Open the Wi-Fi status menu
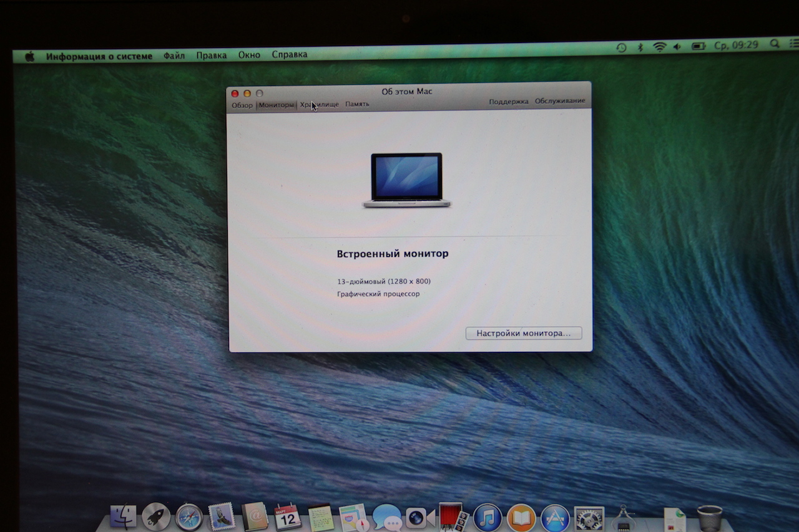The image size is (799, 532). click(x=659, y=47)
